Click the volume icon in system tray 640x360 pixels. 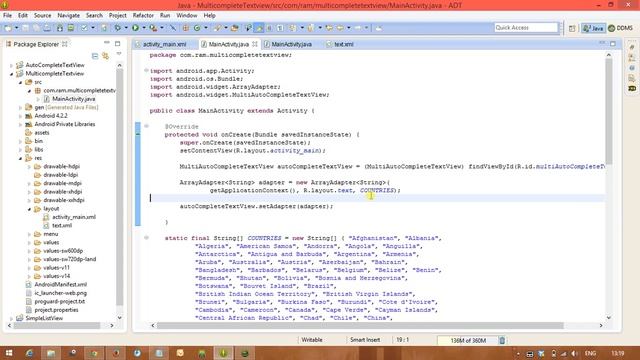point(574,353)
